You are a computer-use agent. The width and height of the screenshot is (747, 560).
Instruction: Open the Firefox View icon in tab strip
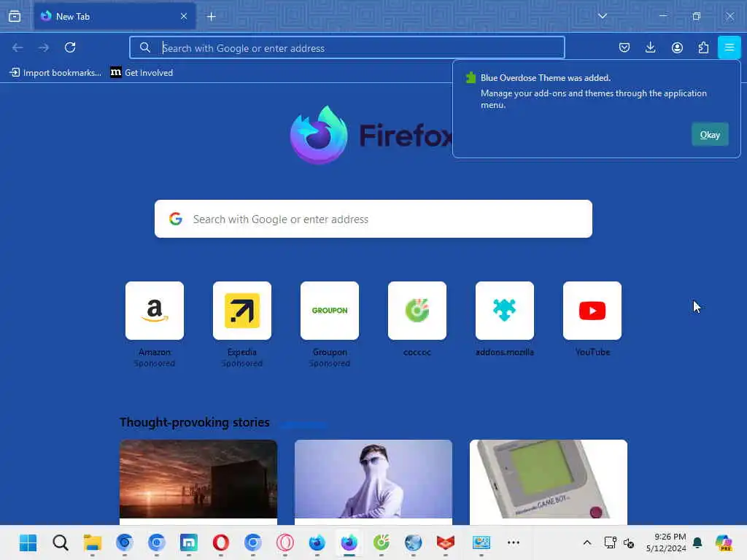pos(15,16)
